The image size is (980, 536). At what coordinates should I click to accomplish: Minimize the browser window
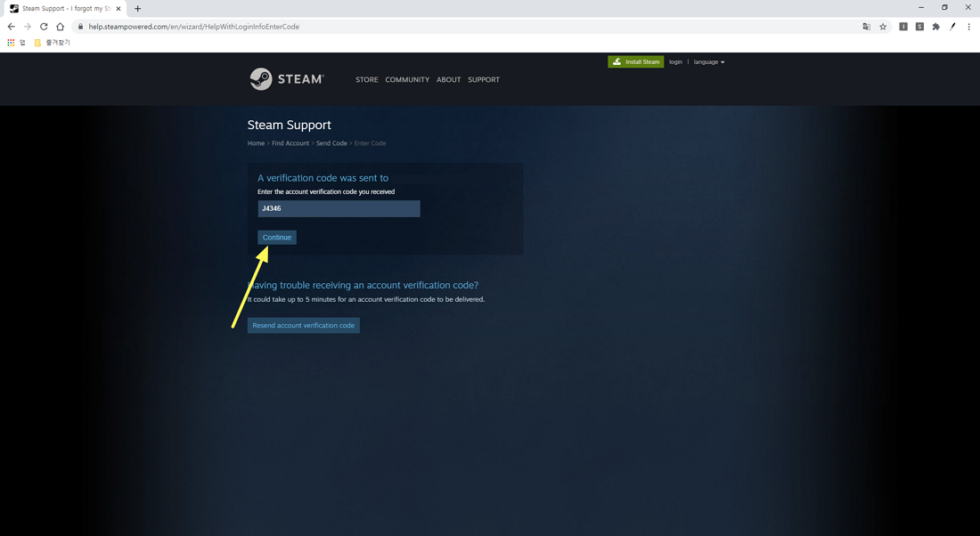(920, 7)
